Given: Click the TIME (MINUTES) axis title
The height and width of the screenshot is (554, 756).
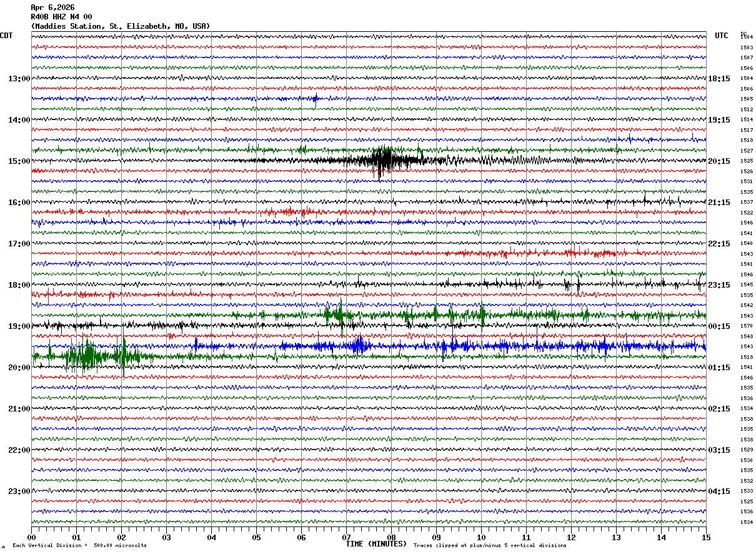Looking at the screenshot, I should (376, 544).
